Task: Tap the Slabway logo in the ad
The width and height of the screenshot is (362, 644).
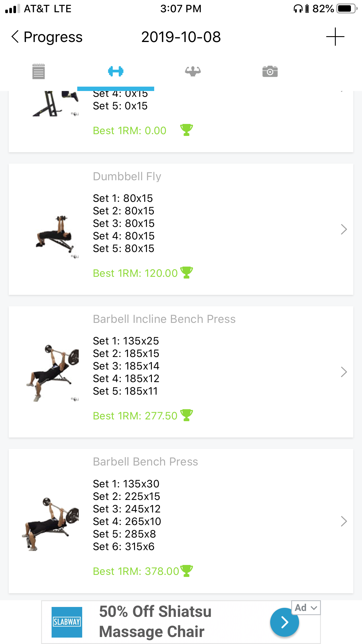Action: [67, 622]
